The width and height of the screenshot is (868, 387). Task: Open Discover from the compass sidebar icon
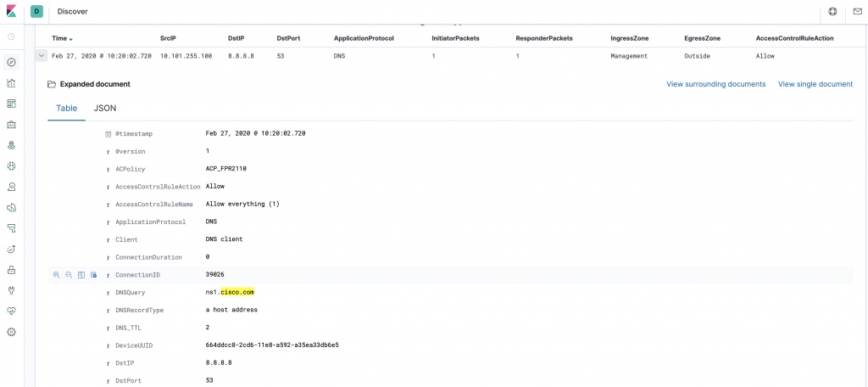[11, 63]
